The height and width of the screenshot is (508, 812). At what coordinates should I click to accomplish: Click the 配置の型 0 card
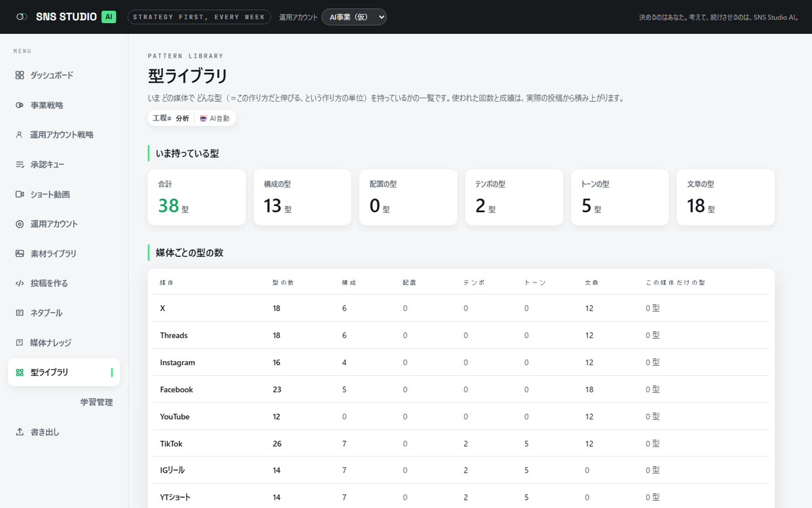click(x=408, y=197)
